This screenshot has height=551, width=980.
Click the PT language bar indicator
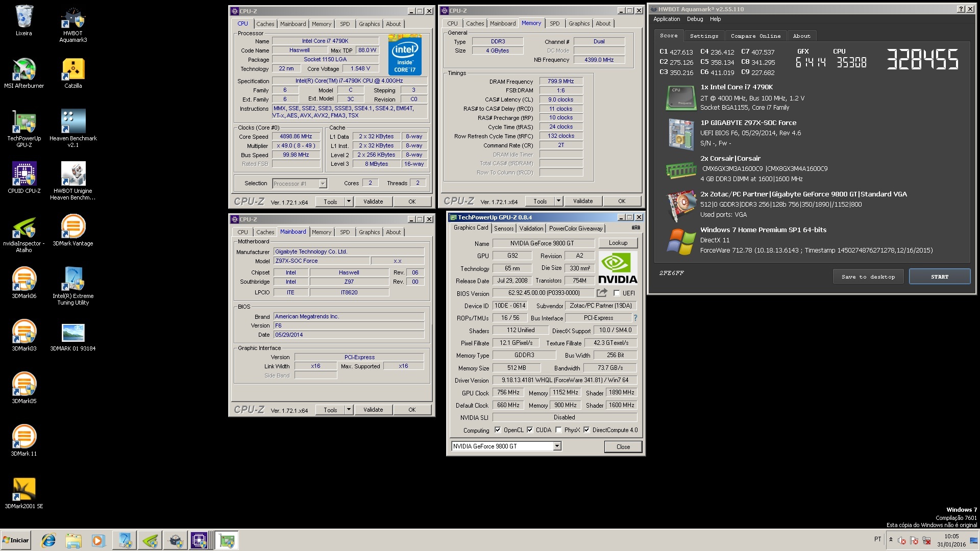click(877, 539)
